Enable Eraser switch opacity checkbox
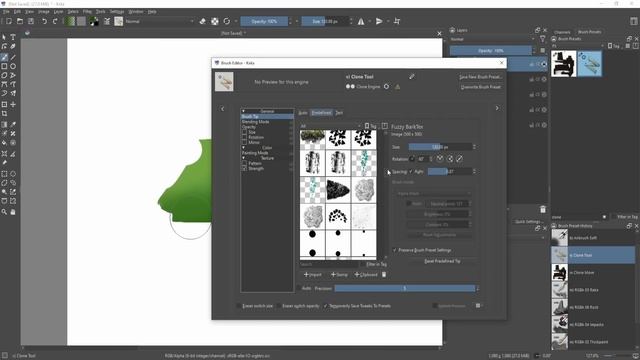 (279, 306)
